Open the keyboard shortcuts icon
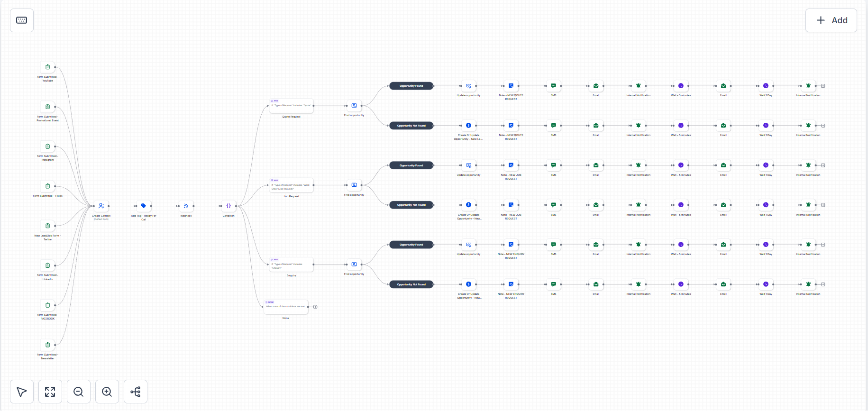 [22, 20]
